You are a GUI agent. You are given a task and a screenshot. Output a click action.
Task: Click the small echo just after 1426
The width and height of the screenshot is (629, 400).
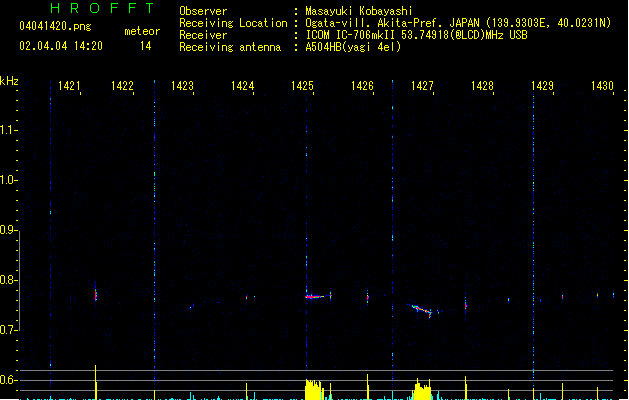click(x=367, y=297)
